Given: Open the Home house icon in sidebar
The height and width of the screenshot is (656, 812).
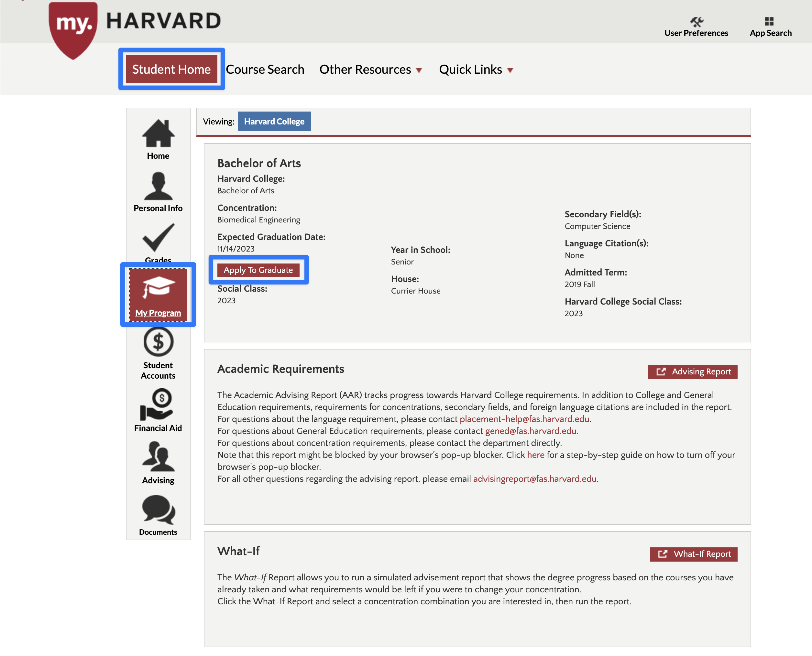Looking at the screenshot, I should pyautogui.click(x=158, y=134).
